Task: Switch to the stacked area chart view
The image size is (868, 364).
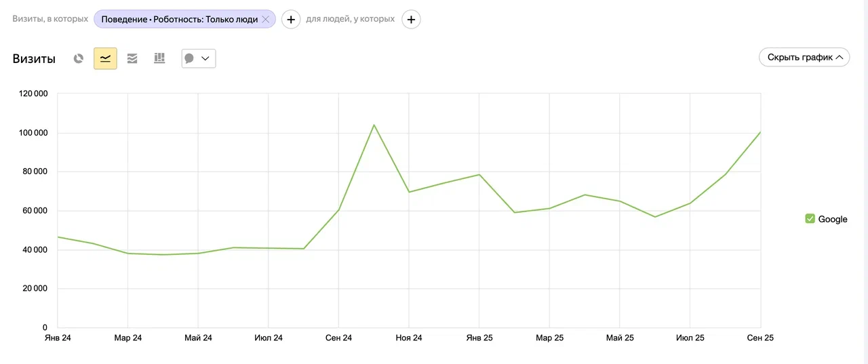Action: [132, 58]
